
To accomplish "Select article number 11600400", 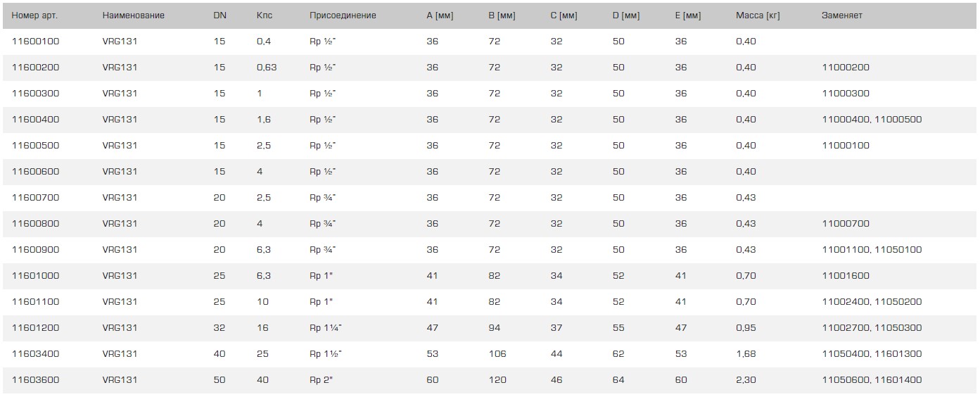I will (36, 120).
